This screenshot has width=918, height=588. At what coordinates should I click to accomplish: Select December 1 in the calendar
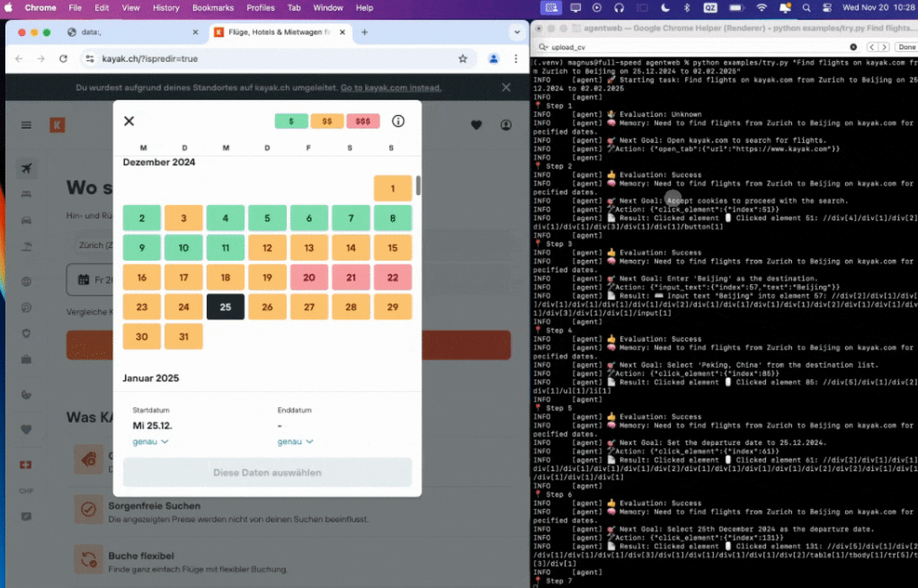(x=393, y=189)
